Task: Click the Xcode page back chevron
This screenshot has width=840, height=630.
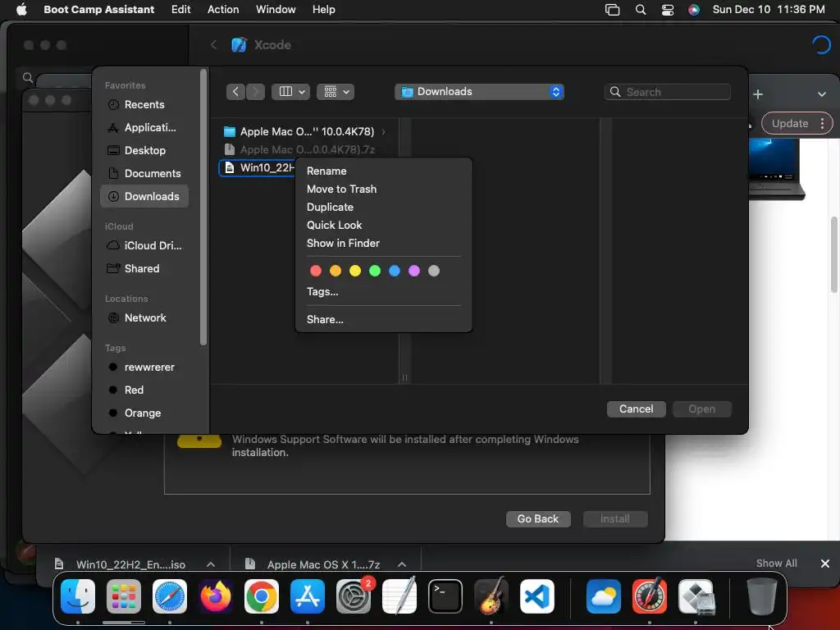Action: pyautogui.click(x=213, y=45)
